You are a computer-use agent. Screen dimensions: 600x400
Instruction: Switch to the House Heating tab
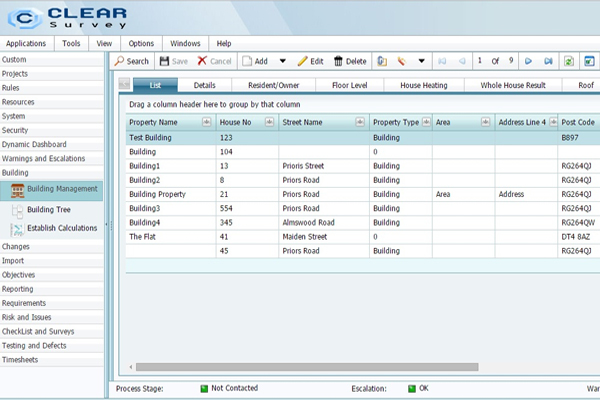[x=424, y=85]
